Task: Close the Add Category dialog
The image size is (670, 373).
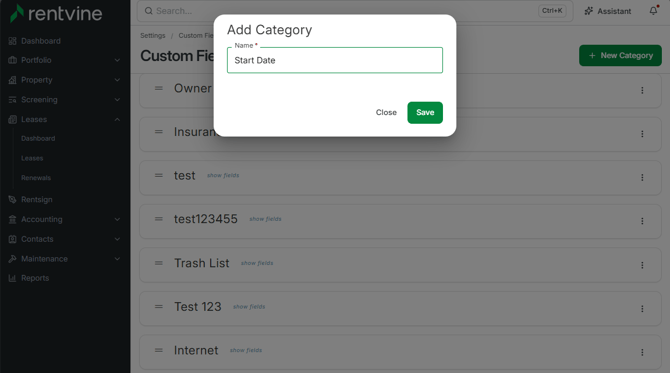Action: [386, 112]
